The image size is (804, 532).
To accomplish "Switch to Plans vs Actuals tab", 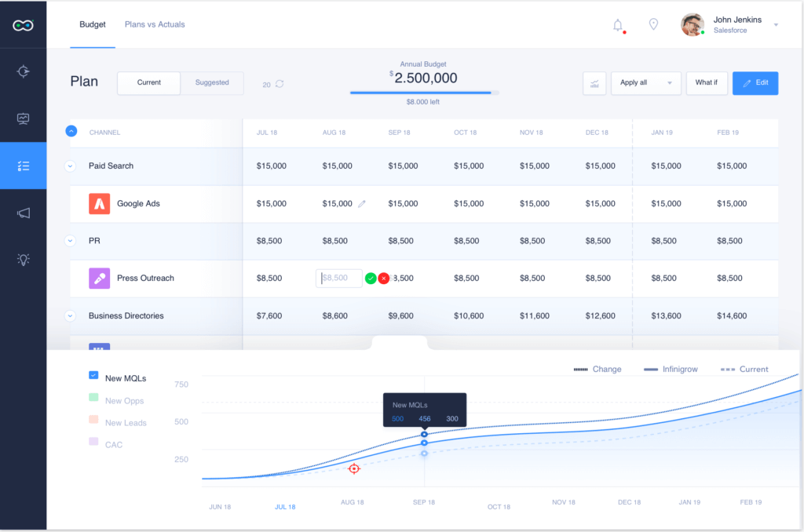I will click(x=155, y=24).
